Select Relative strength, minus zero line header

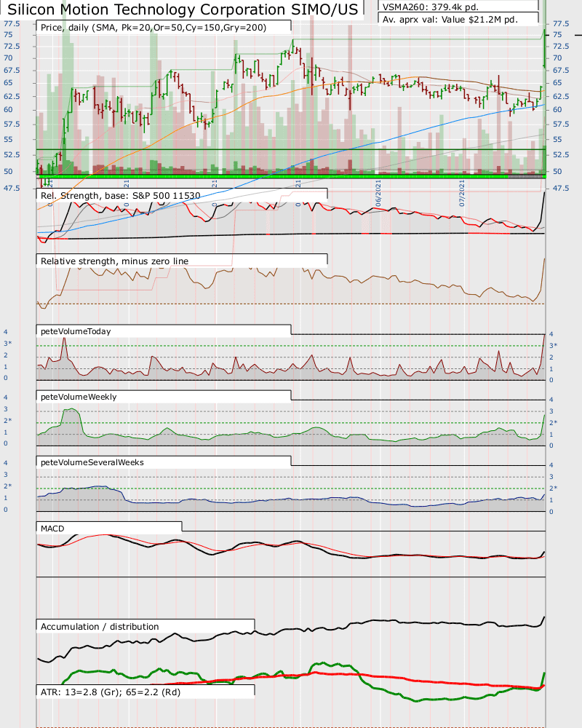115,261
